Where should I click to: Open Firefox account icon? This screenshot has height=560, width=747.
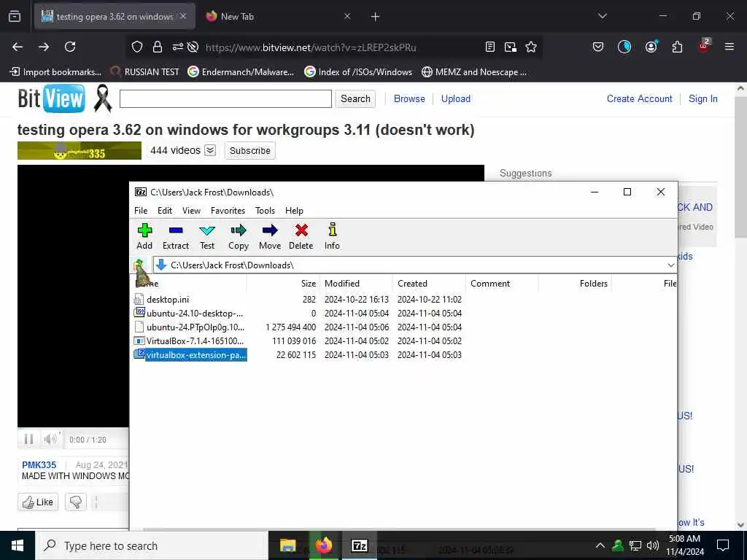(651, 47)
